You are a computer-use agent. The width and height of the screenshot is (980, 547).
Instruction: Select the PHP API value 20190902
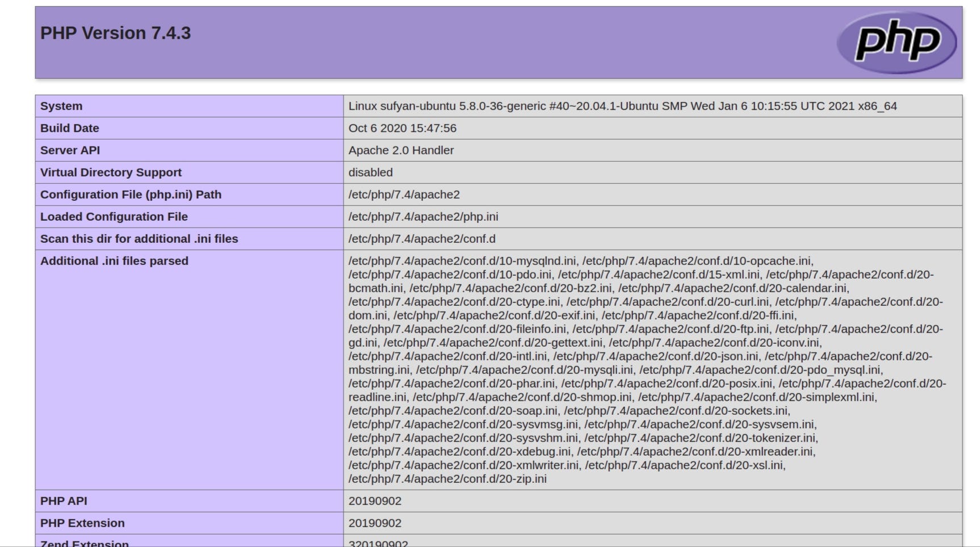tap(375, 501)
